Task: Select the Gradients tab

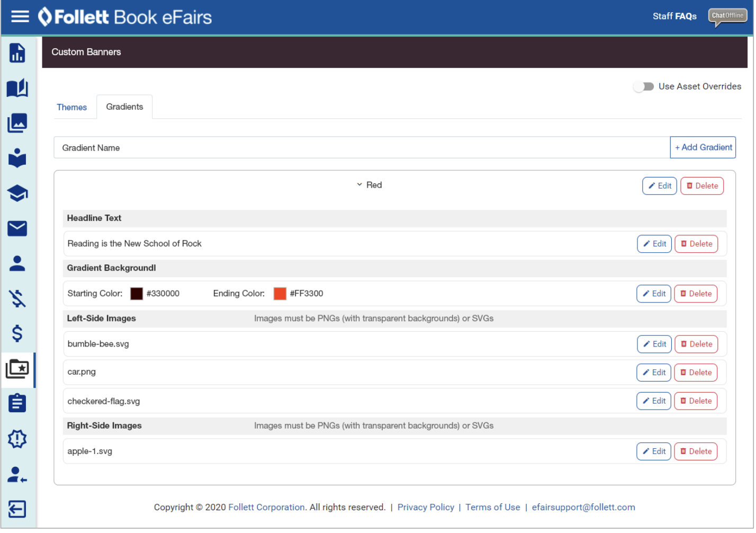Action: (125, 107)
